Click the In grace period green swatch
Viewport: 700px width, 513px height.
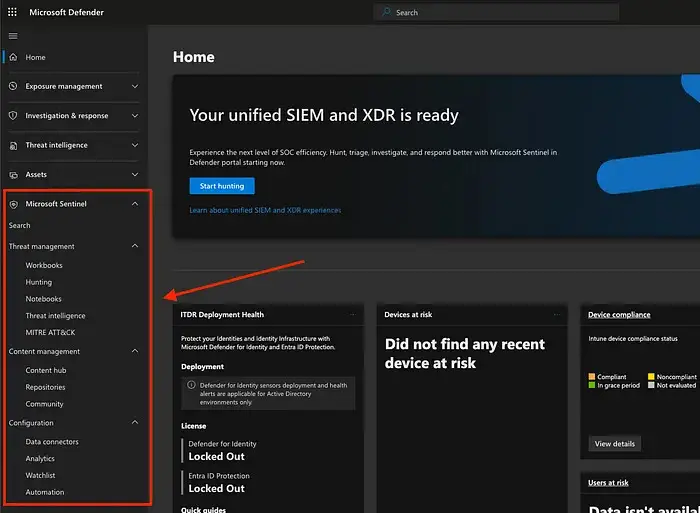tap(592, 385)
